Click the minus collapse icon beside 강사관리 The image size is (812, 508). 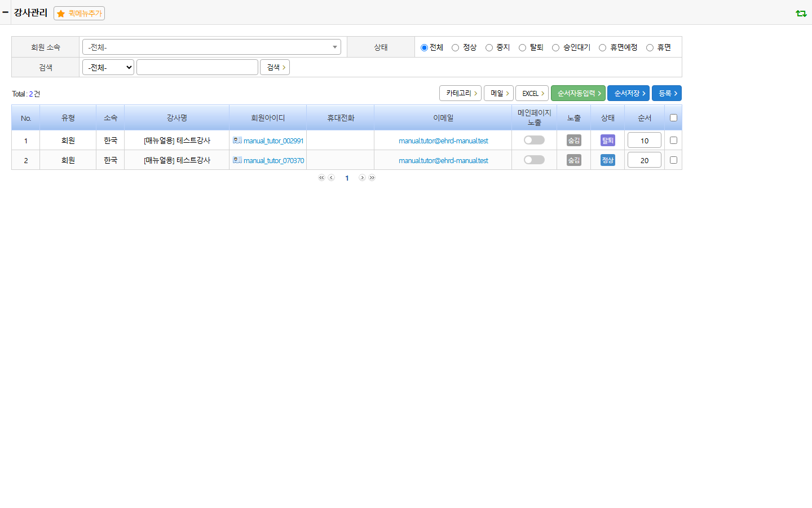(5, 12)
